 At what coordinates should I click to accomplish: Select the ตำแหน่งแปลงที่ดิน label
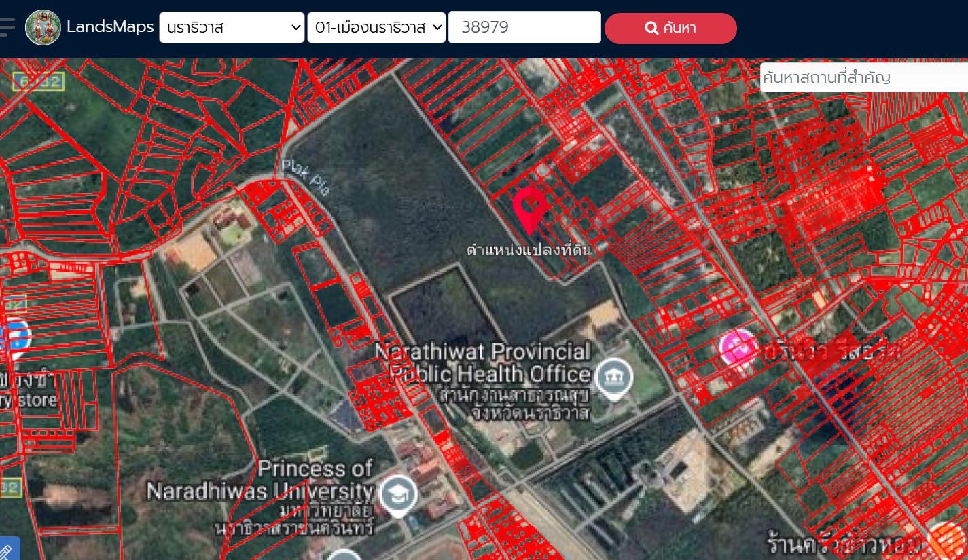(x=529, y=250)
